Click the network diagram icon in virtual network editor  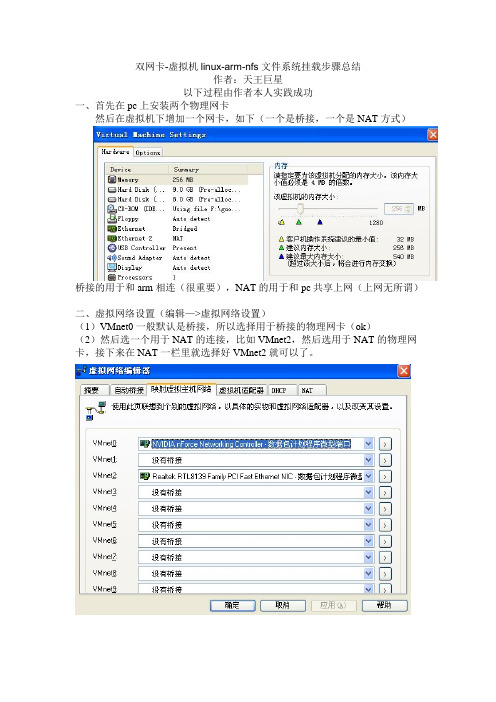(95, 411)
